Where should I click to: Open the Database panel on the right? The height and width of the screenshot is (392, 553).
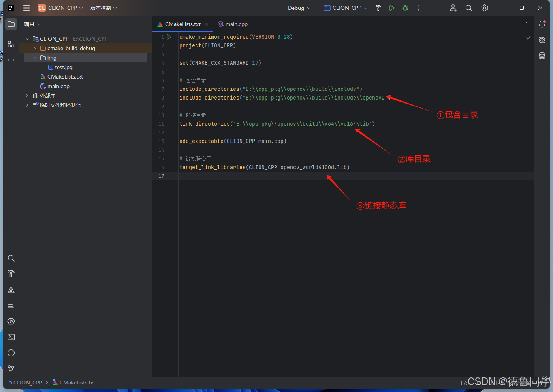(542, 56)
